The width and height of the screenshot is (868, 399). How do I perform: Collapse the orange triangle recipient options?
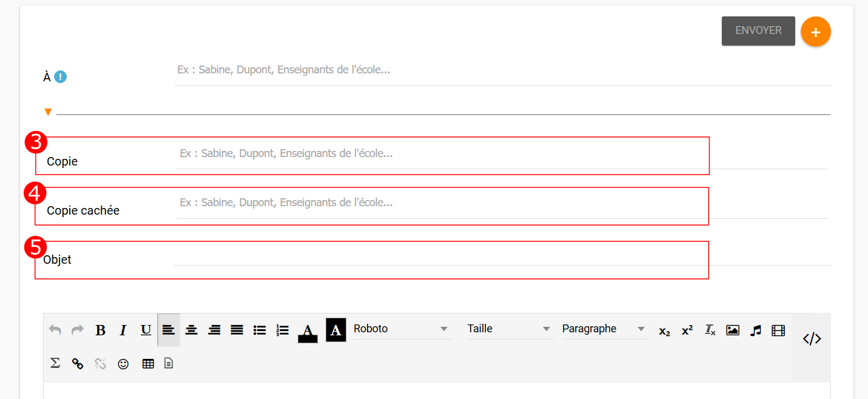point(48,112)
